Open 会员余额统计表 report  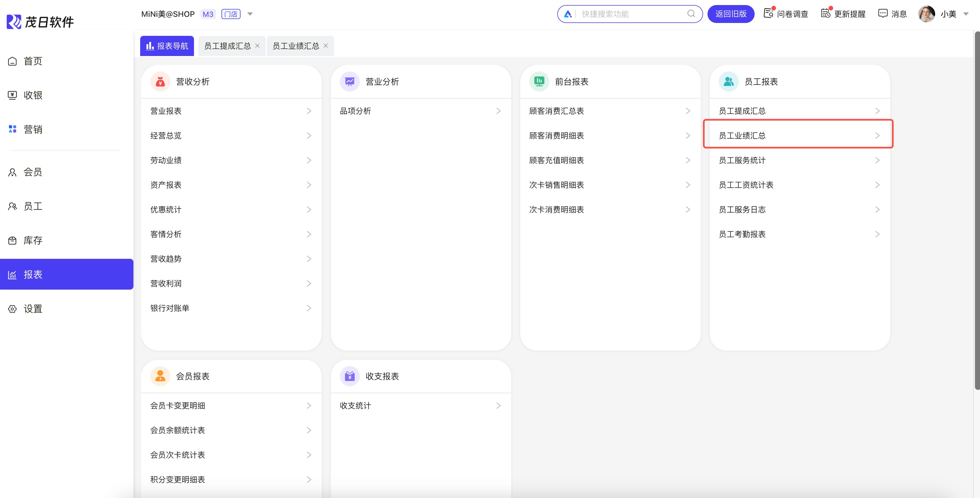click(231, 430)
